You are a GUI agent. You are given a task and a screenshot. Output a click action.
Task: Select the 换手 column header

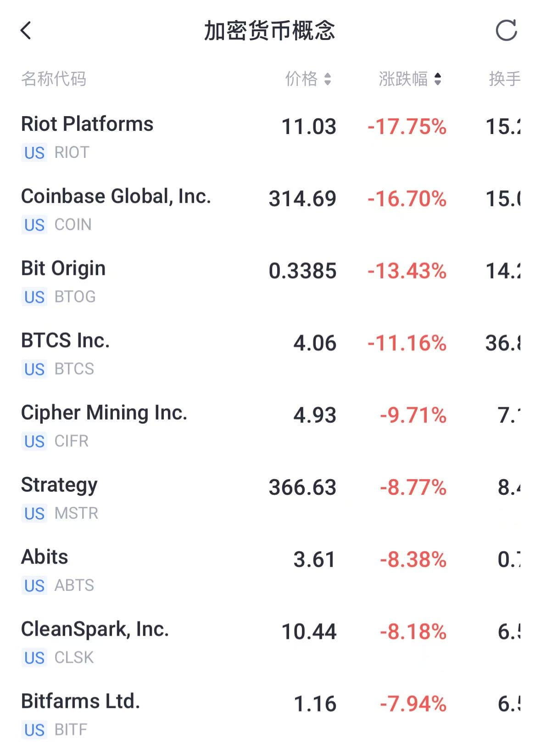point(504,79)
